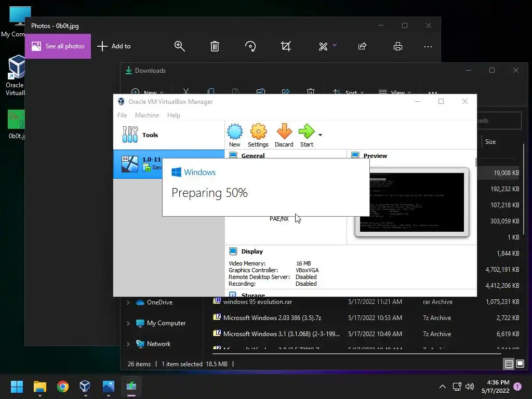This screenshot has height=399, width=532.
Task: Open VirtualBox from the taskbar
Action: [85, 387]
